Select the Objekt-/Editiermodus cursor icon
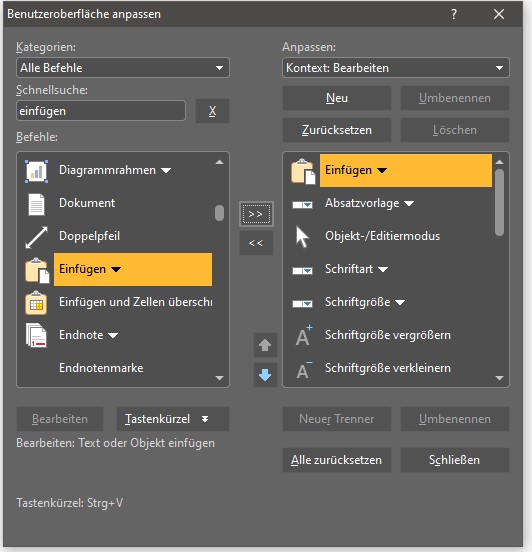Viewport: 532px width, 552px height. coord(302,237)
